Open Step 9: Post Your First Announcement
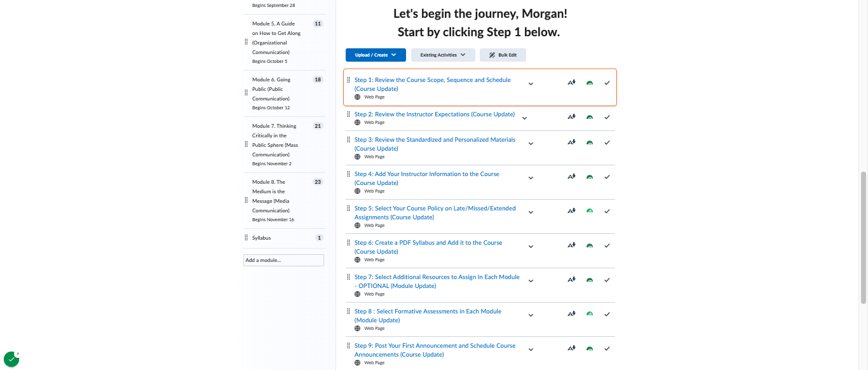 click(435, 350)
